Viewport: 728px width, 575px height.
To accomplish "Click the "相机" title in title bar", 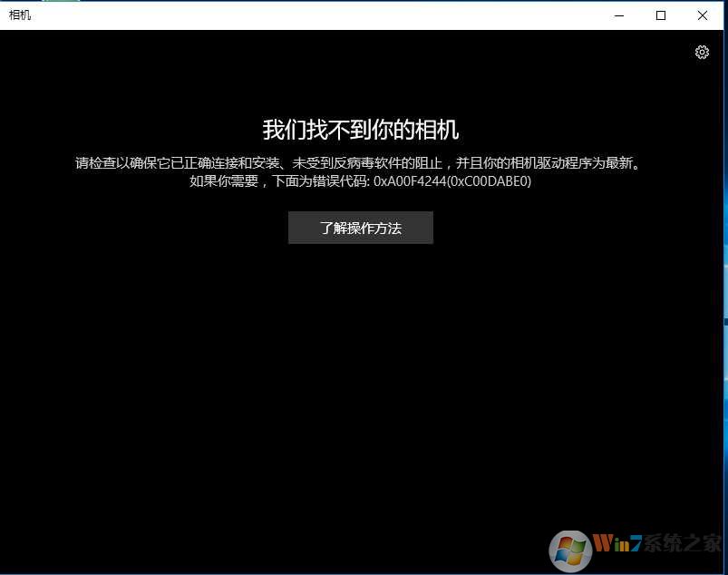I will [20, 15].
